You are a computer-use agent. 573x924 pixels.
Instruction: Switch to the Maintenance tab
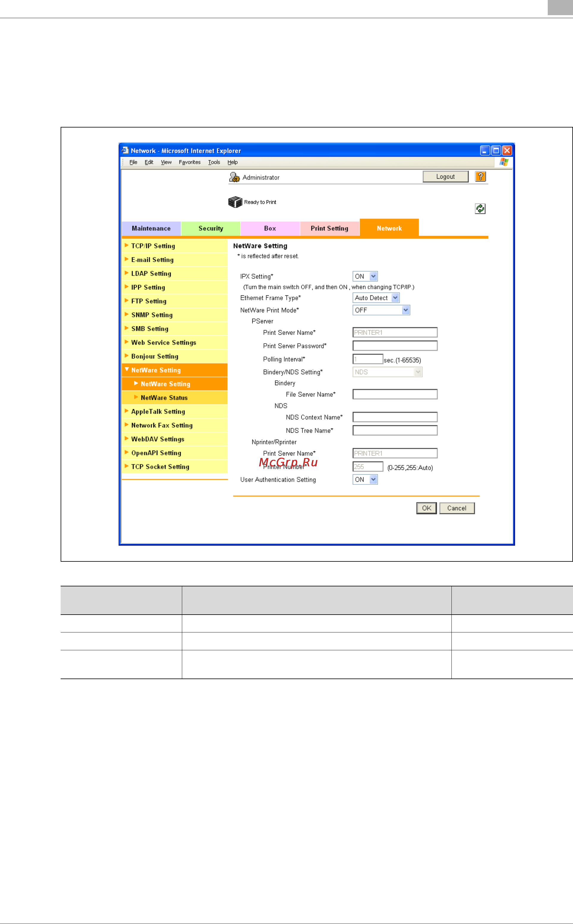pos(151,229)
